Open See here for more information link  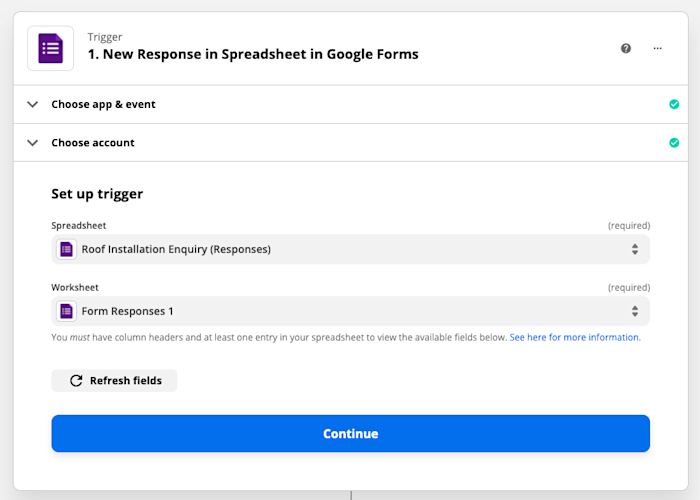[x=575, y=338]
